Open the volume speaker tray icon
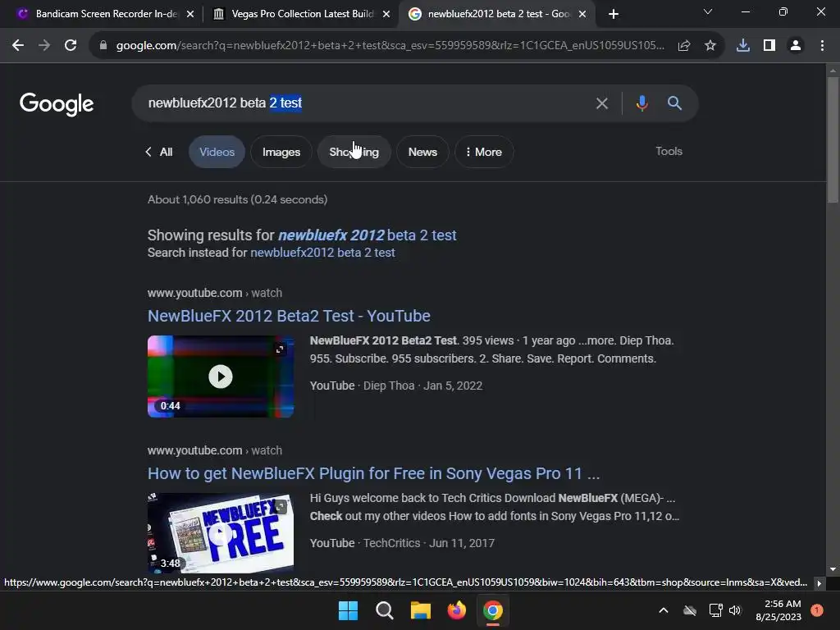Viewport: 840px width, 630px height. 735,610
